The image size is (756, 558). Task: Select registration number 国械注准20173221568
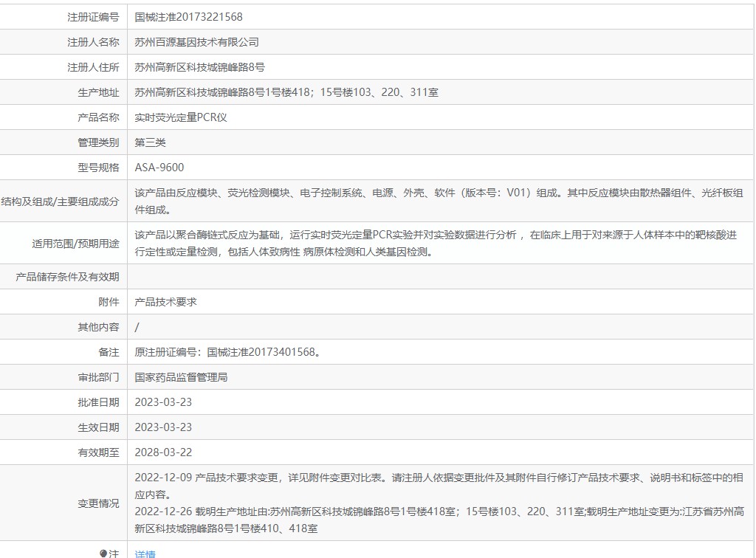coord(188,17)
